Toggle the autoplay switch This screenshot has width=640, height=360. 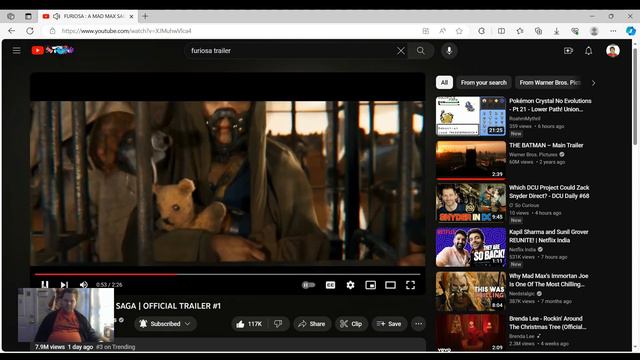coord(309,285)
